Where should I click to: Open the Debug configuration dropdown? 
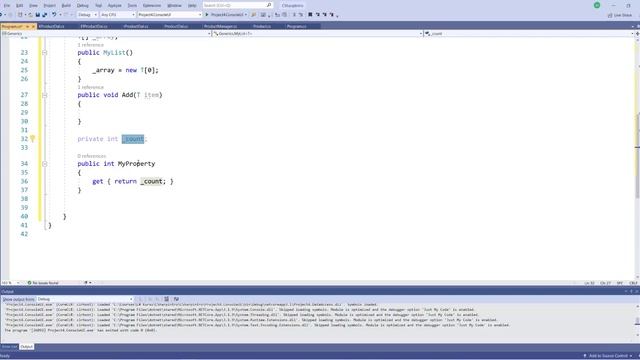tap(87, 15)
